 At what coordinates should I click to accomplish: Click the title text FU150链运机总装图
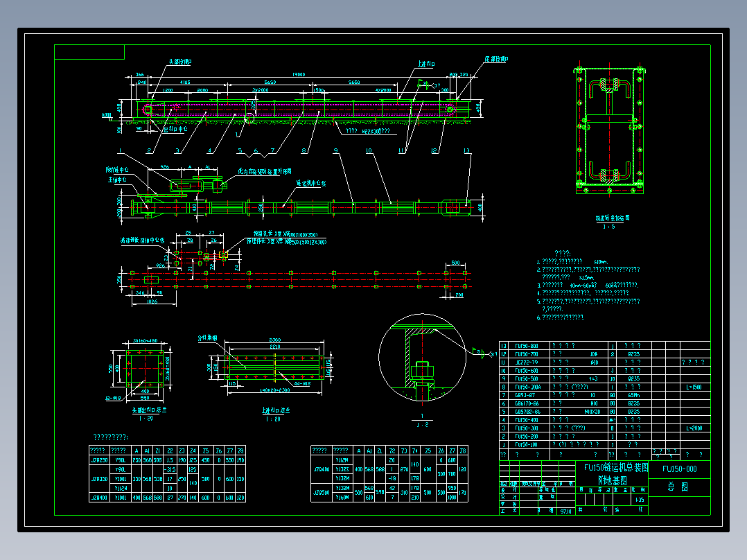click(616, 467)
